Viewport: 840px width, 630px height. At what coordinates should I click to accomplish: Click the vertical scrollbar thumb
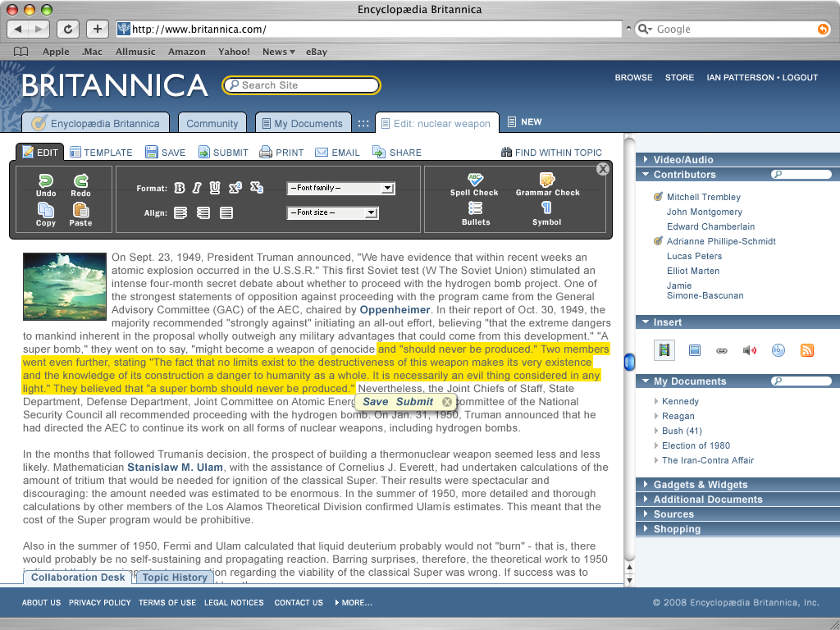click(x=629, y=362)
